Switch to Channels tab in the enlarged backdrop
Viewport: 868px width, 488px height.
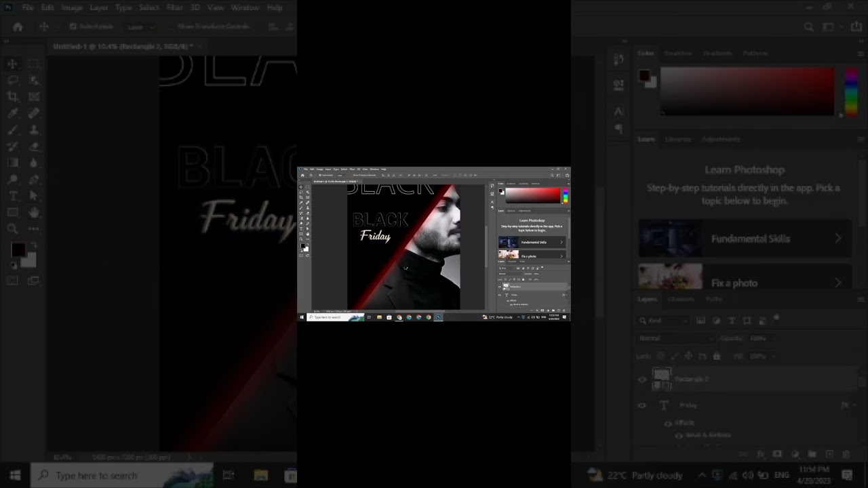click(681, 299)
